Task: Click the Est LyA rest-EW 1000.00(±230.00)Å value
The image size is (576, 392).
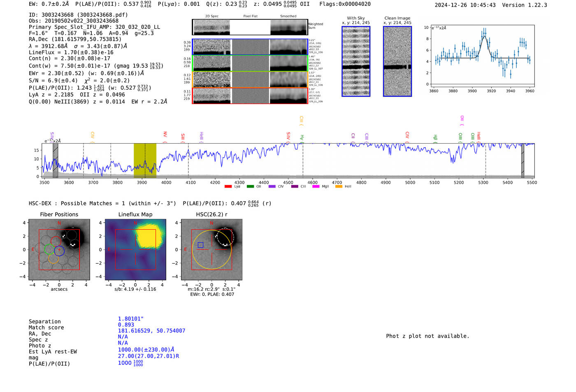Action: tap(146, 350)
